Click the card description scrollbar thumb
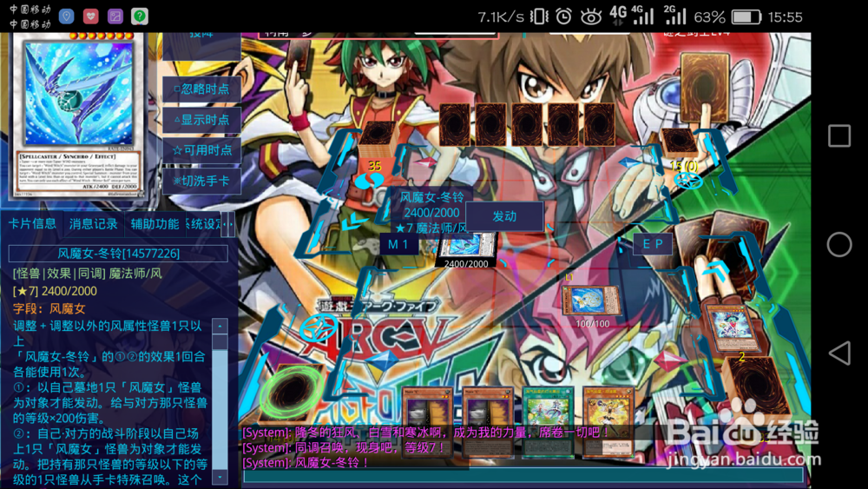The height and width of the screenshot is (489, 868). pos(220,341)
